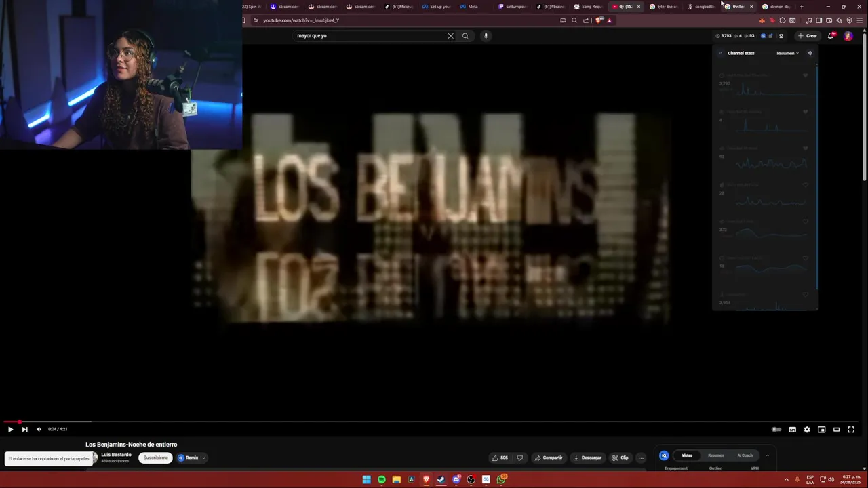Switch to the AI Coach tab
The height and width of the screenshot is (488, 868).
pyautogui.click(x=745, y=455)
